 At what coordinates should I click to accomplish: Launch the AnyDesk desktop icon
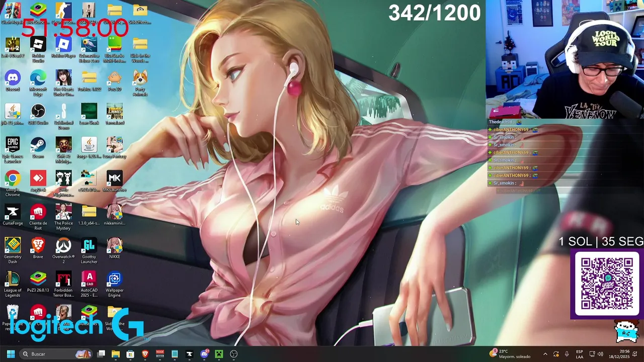click(x=38, y=182)
